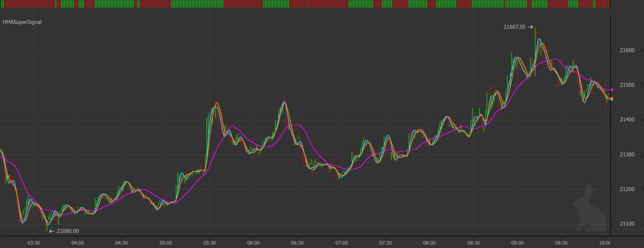Click the 05:00 time axis label

click(166, 243)
